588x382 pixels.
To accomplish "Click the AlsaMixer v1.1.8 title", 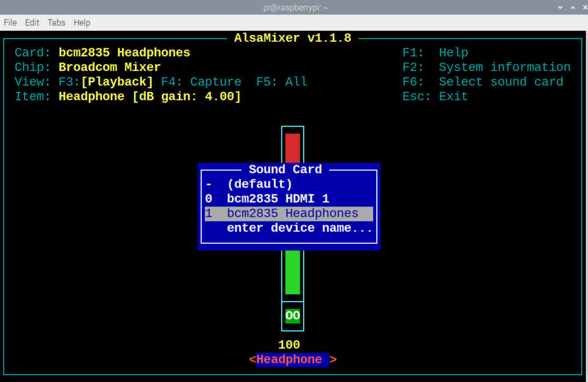I will (292, 38).
